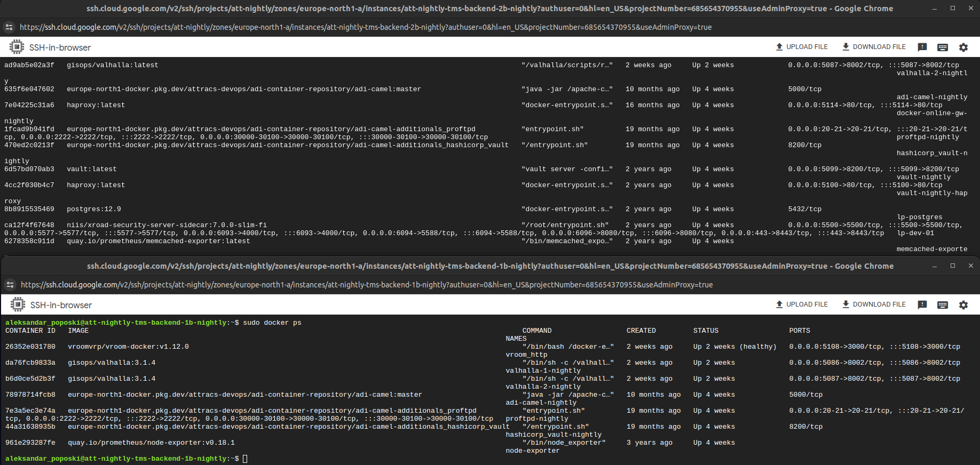Click image name "postgres:12.9"

pos(94,209)
